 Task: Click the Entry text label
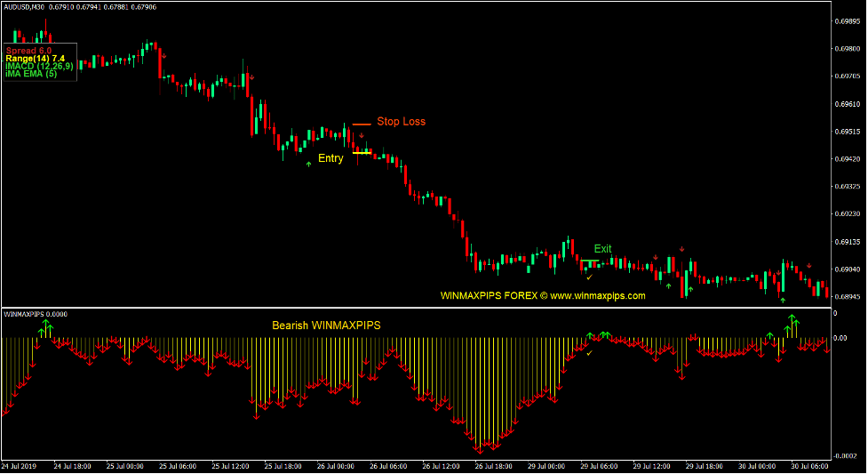(x=330, y=158)
